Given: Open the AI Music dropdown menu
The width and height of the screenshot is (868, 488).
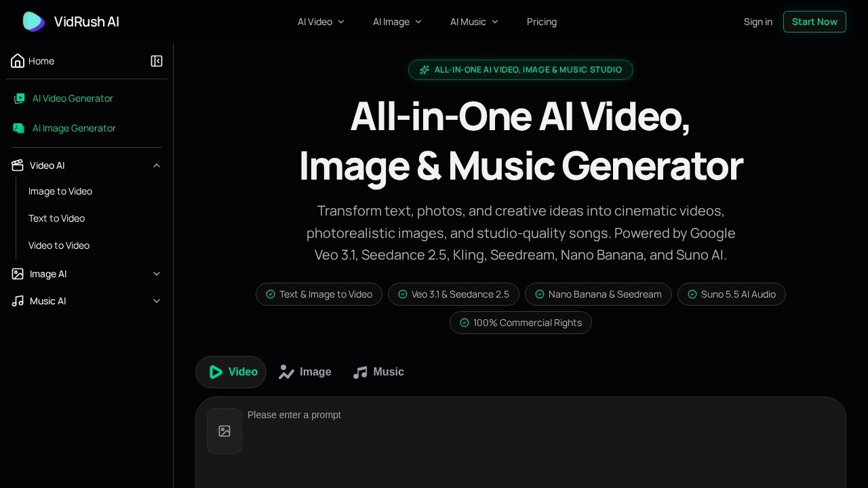Looking at the screenshot, I should [475, 22].
